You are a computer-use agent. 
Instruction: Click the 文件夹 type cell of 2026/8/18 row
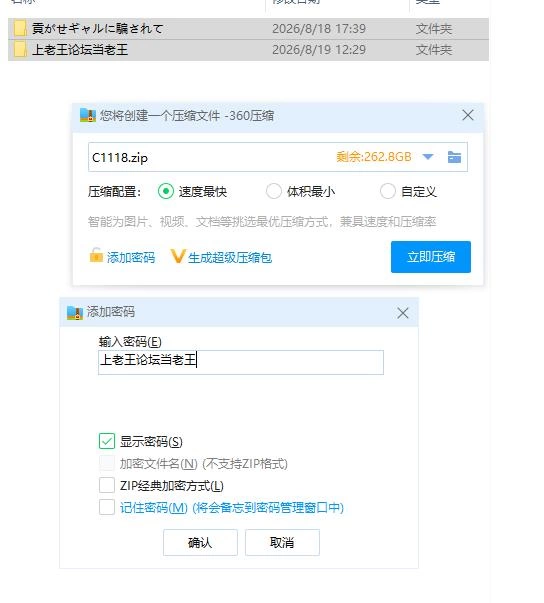(433, 29)
